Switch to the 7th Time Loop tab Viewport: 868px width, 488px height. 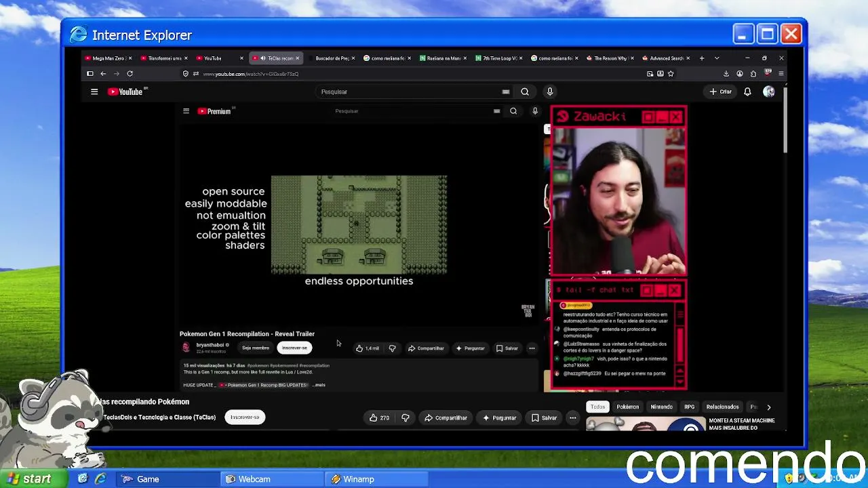click(500, 58)
